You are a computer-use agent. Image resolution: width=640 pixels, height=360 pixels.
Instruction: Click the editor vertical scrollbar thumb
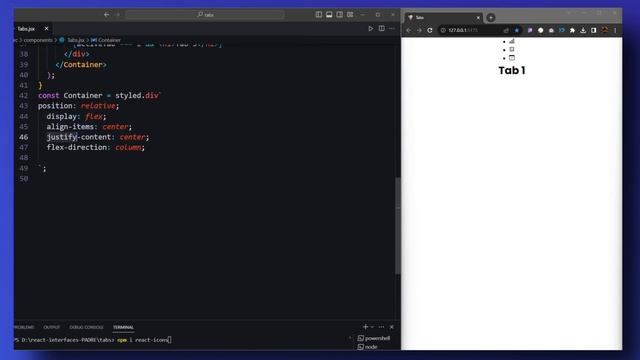pyautogui.click(x=398, y=225)
